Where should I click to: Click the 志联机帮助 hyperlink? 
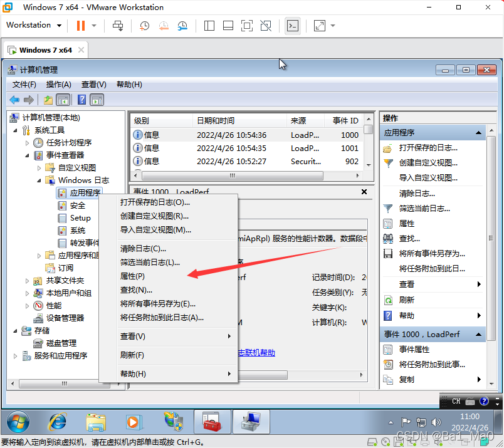(x=256, y=353)
